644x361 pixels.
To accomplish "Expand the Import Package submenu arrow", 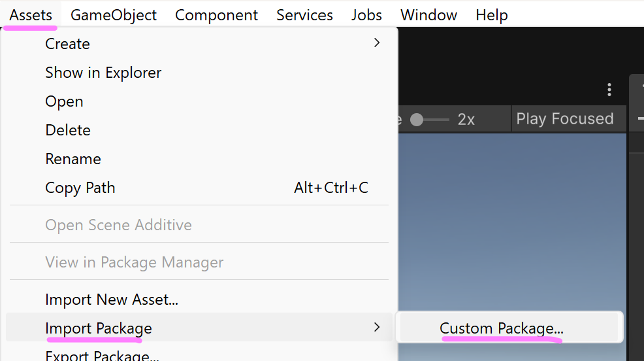I will click(376, 327).
